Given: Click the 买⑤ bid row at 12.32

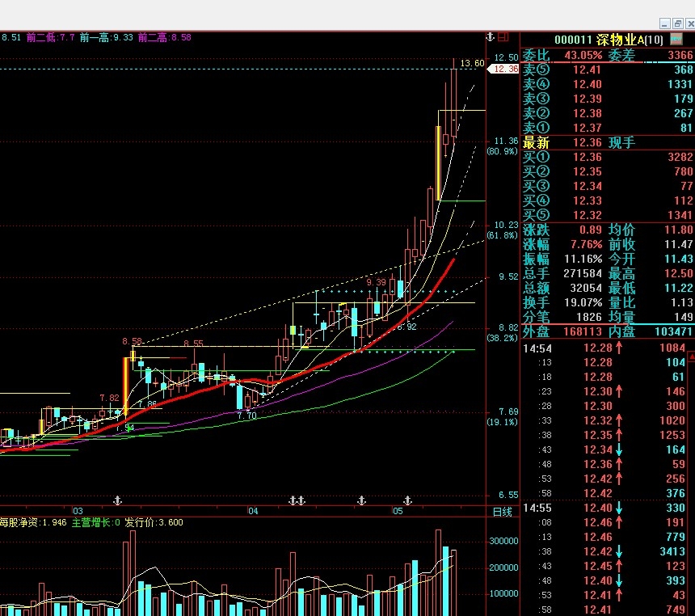Looking at the screenshot, I should [608, 216].
